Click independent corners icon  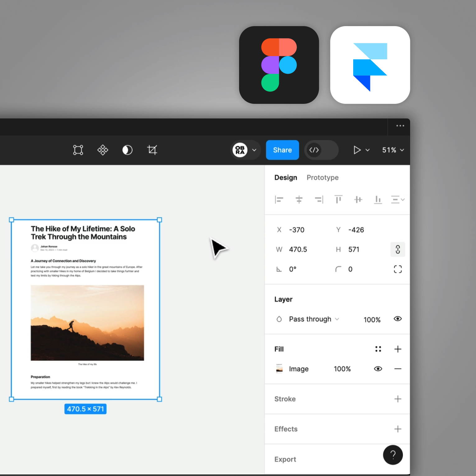pos(398,269)
